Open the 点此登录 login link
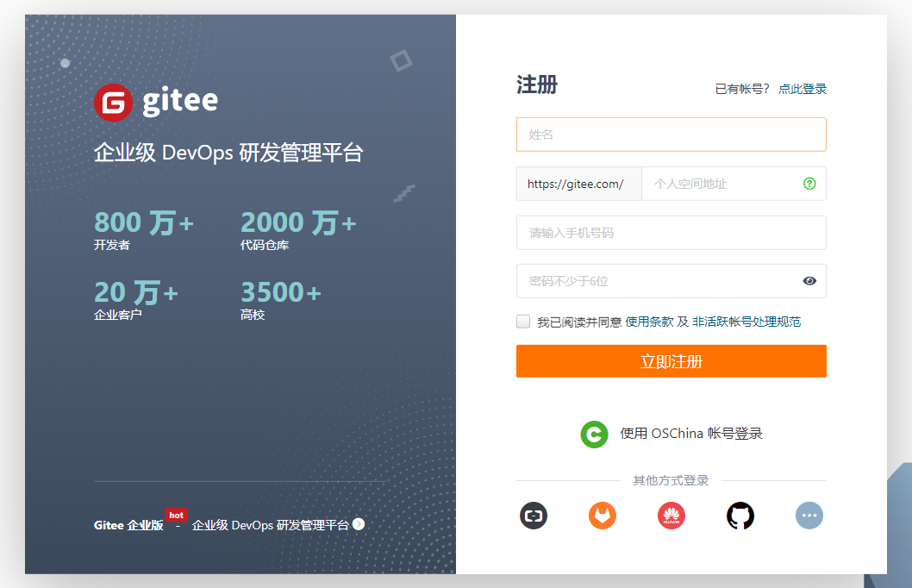 pyautogui.click(x=803, y=89)
